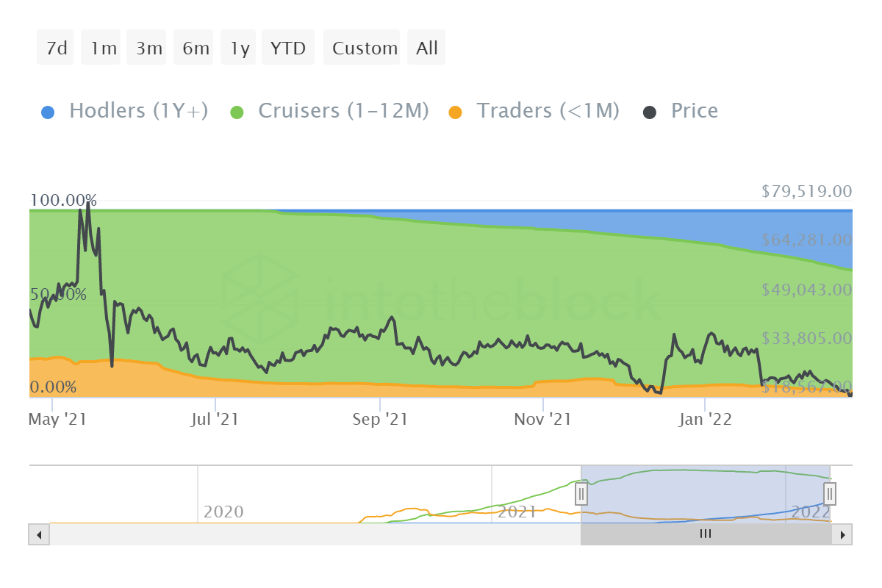The height and width of the screenshot is (588, 882).
Task: Select the 7d time range
Action: click(x=54, y=47)
